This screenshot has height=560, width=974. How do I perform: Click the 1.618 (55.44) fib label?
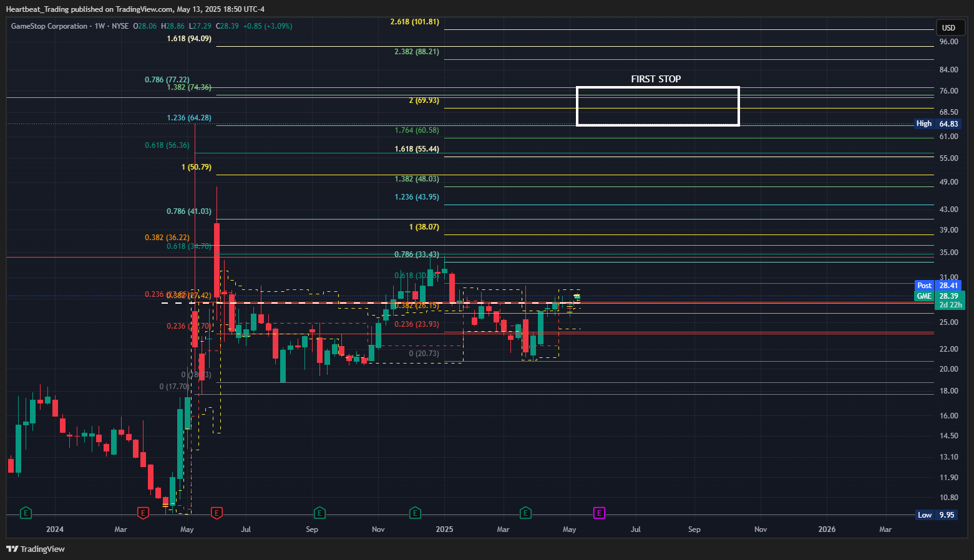pyautogui.click(x=417, y=149)
